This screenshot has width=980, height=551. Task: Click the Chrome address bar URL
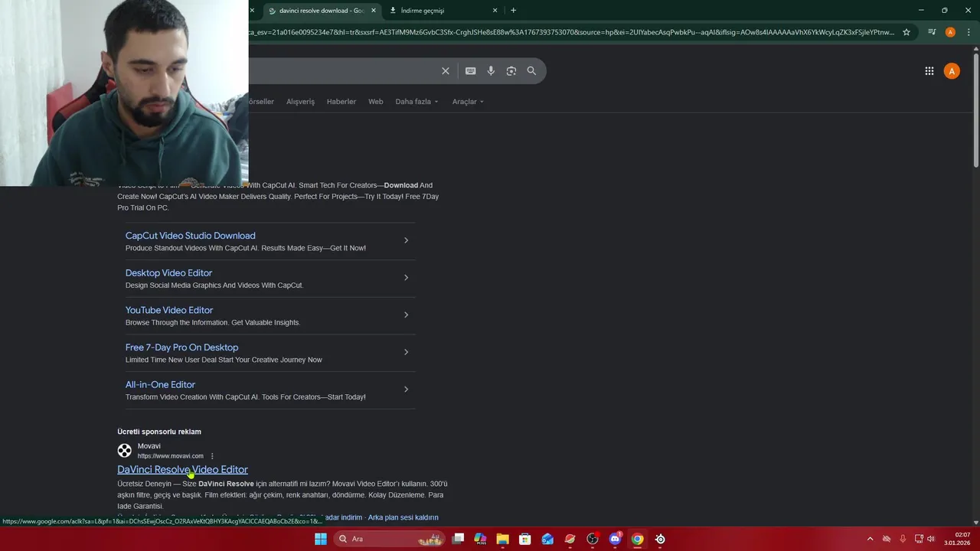(x=570, y=32)
